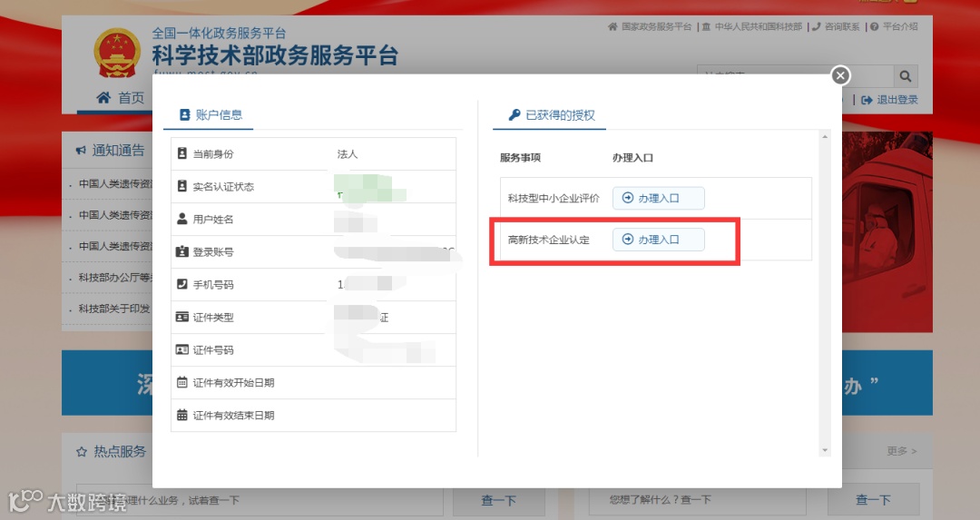Image resolution: width=980 pixels, height=520 pixels.
Task: Click the home icon beside 首页
Action: click(x=103, y=97)
